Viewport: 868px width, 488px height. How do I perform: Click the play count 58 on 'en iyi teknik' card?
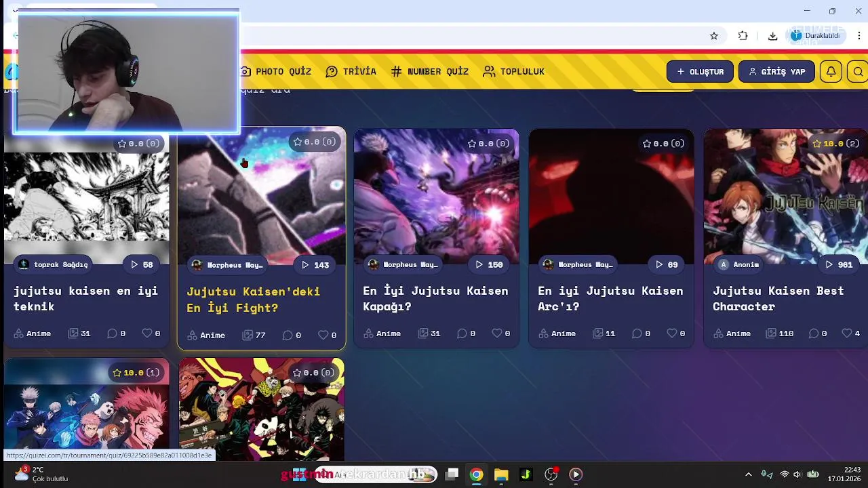coord(141,264)
